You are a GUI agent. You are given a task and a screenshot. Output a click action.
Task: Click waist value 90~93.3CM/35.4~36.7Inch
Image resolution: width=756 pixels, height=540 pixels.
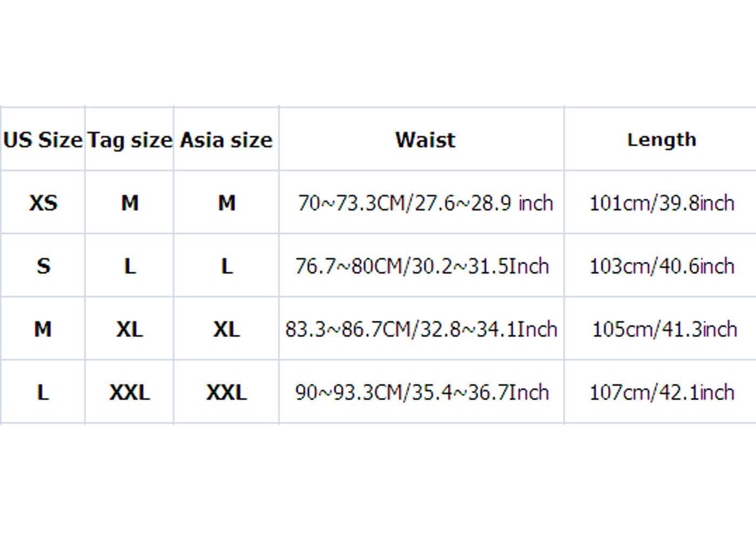pyautogui.click(x=422, y=392)
